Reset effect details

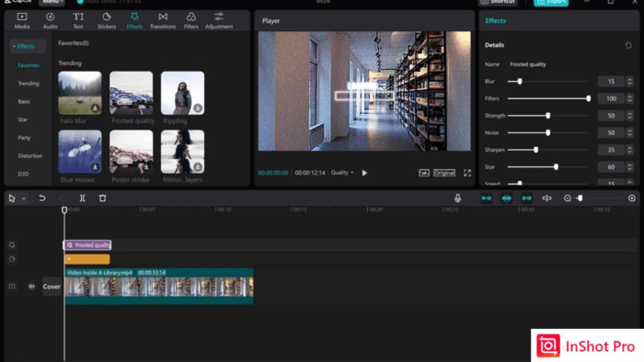[x=628, y=45]
